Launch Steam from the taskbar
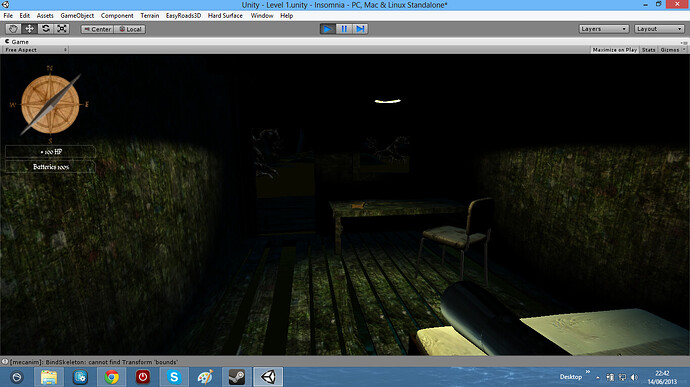The image size is (690, 387). click(237, 377)
